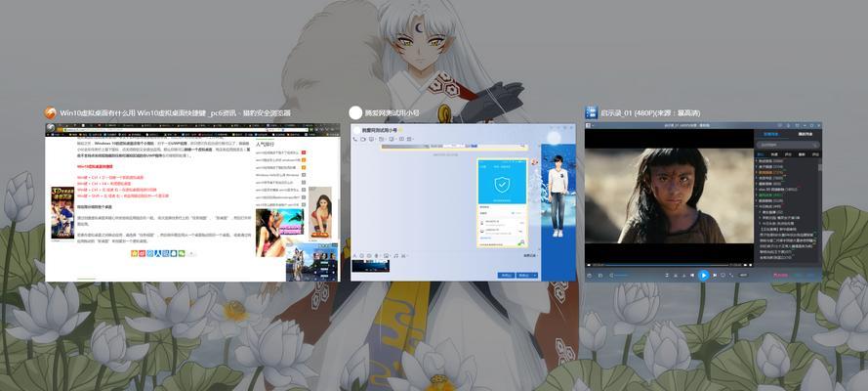Viewport: 868px width, 391px height.
Task: Click the font A icon in QQ input toolbar
Action: 354,256
